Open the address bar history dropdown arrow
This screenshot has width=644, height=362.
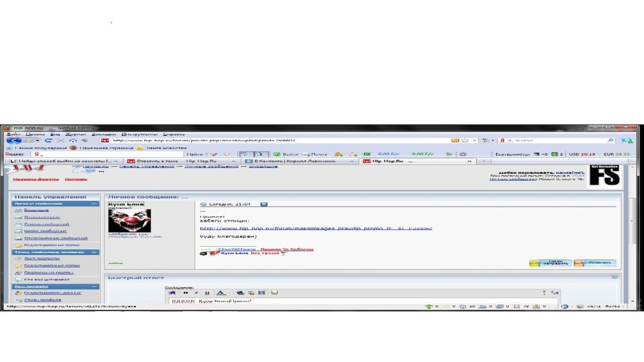[475, 140]
